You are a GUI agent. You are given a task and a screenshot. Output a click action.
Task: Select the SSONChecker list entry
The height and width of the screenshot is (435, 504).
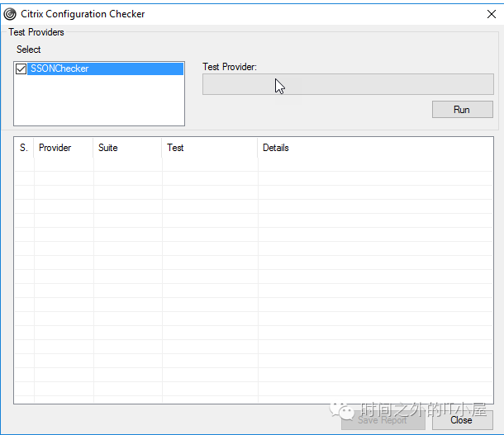(x=106, y=69)
